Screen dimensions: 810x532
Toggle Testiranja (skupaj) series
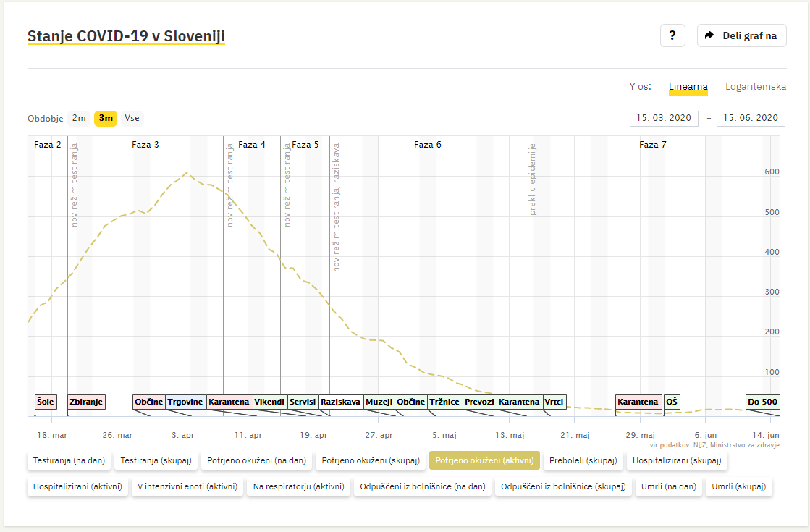[156, 460]
